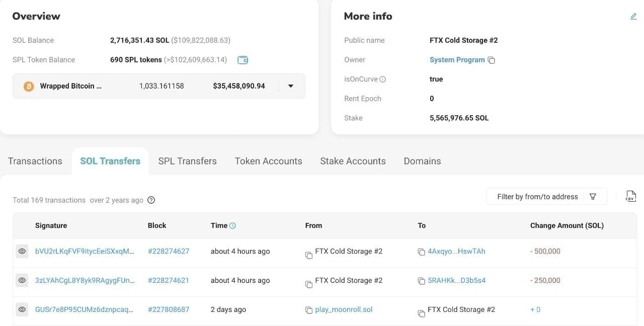
Task: Click the help icon next to total transactions
Action: pos(151,200)
